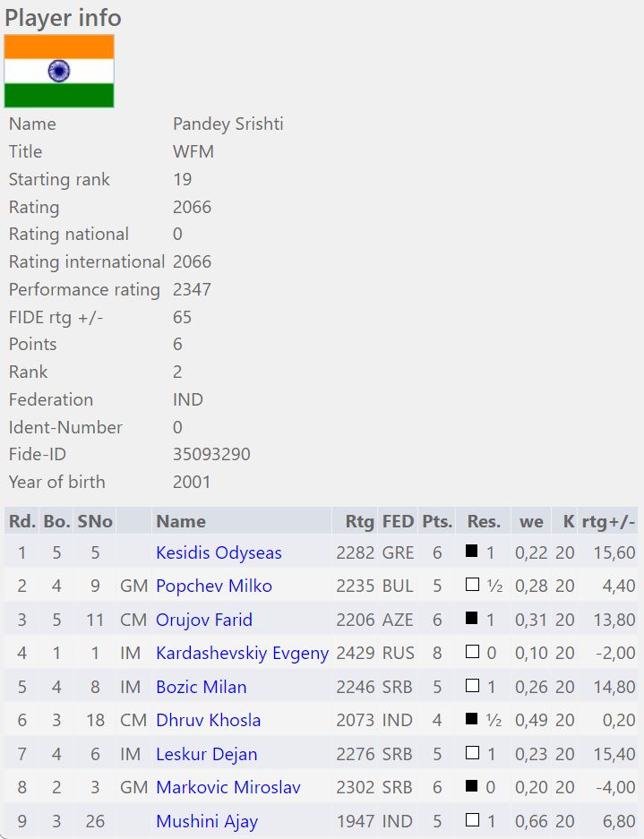This screenshot has height=839, width=644.
Task: Click black piece icon in round 1 result
Action: click(472, 552)
